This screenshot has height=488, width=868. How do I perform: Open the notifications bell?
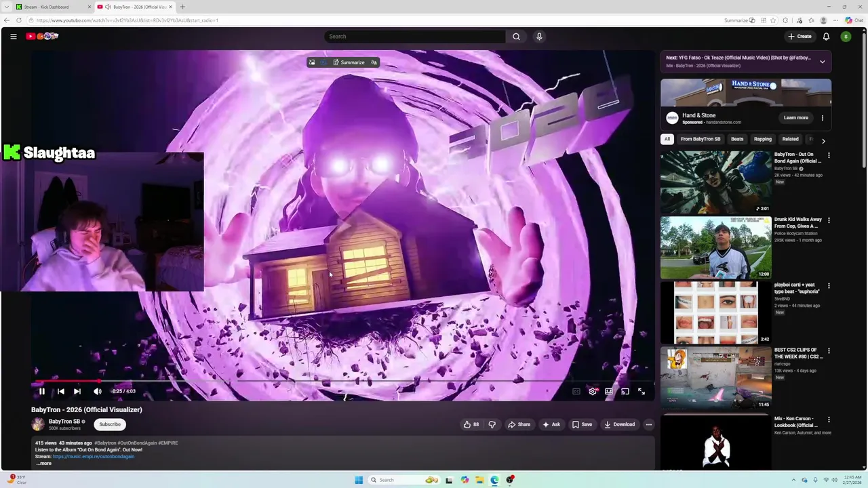826,37
